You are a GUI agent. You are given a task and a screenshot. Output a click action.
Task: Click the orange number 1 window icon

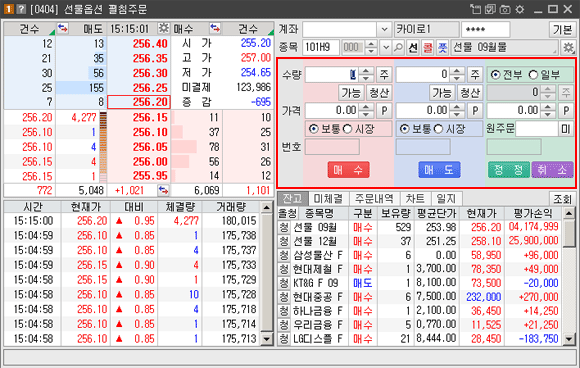pyautogui.click(x=9, y=9)
